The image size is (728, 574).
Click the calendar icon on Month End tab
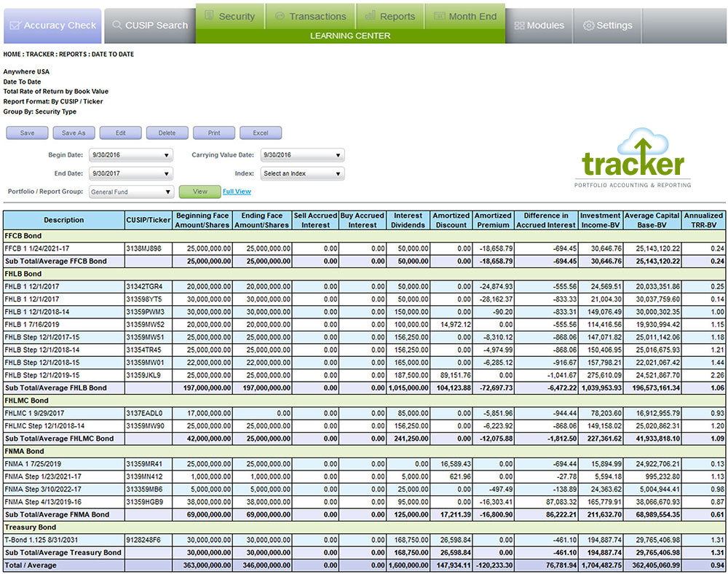point(439,16)
